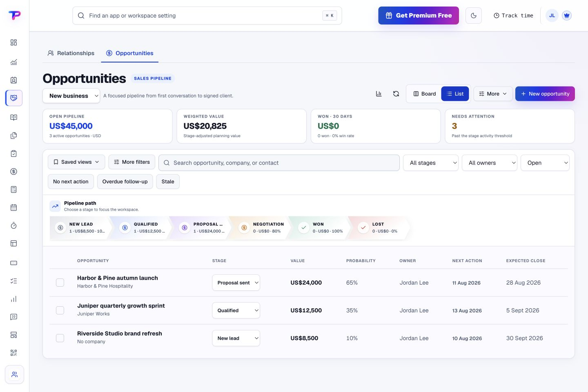
Task: Tick checkbox for Riverside Studio brand refresh
Action: 60,338
